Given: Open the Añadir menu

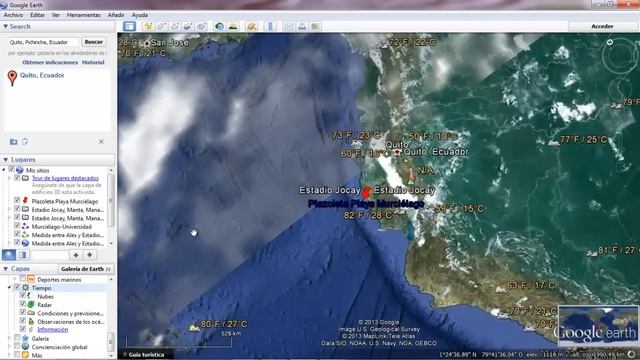Looking at the screenshot, I should click(116, 15).
